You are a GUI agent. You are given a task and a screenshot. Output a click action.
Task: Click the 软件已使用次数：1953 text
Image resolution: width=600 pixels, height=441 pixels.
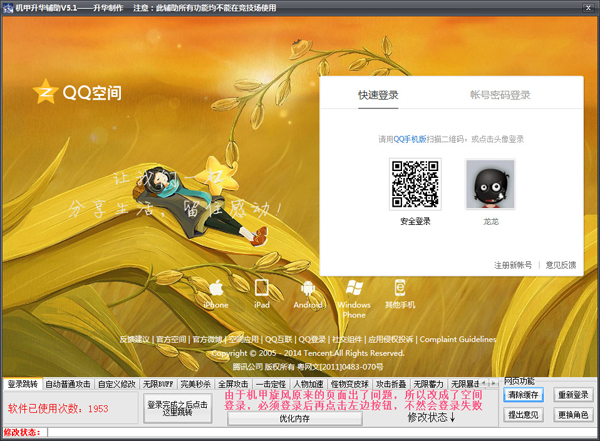click(58, 409)
